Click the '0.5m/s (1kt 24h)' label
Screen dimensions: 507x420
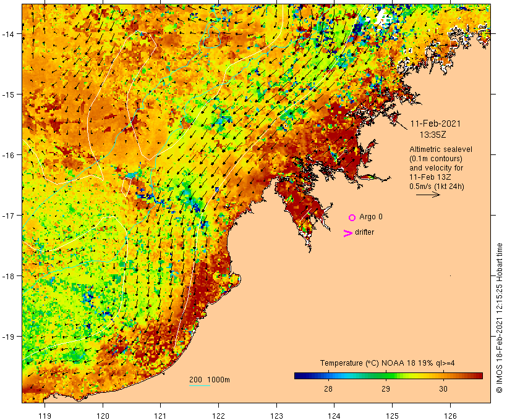tap(437, 187)
